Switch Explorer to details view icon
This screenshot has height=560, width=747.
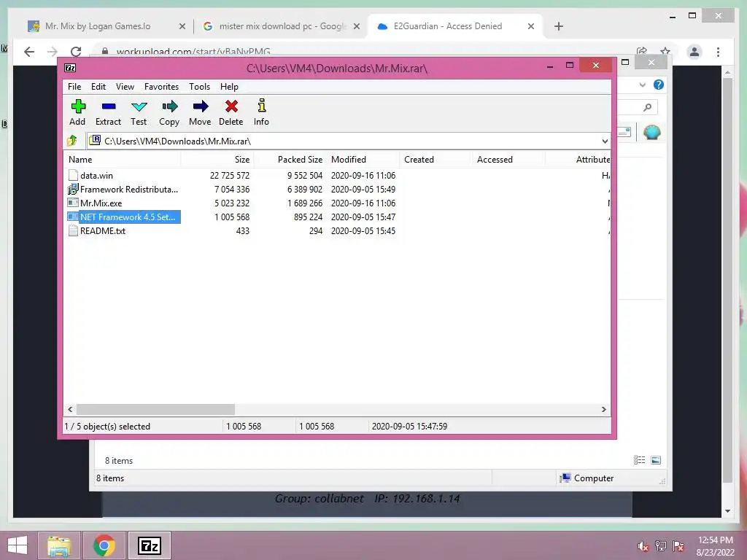(x=639, y=459)
